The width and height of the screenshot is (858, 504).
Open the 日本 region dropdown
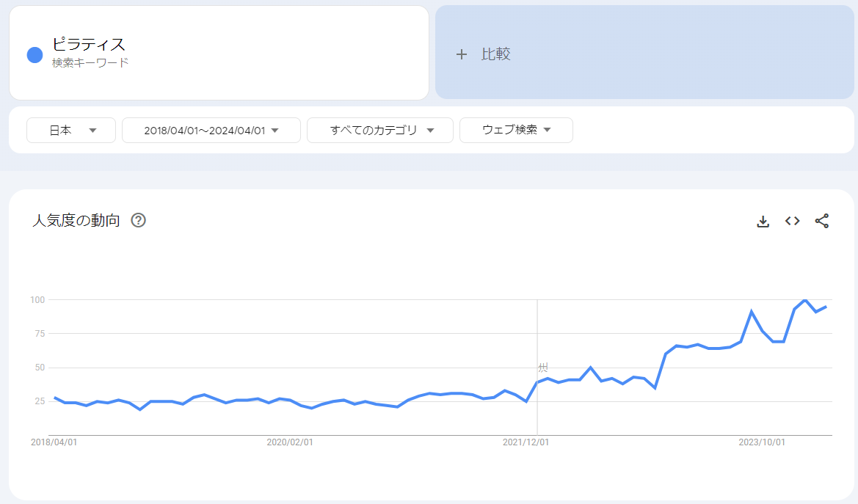(71, 130)
